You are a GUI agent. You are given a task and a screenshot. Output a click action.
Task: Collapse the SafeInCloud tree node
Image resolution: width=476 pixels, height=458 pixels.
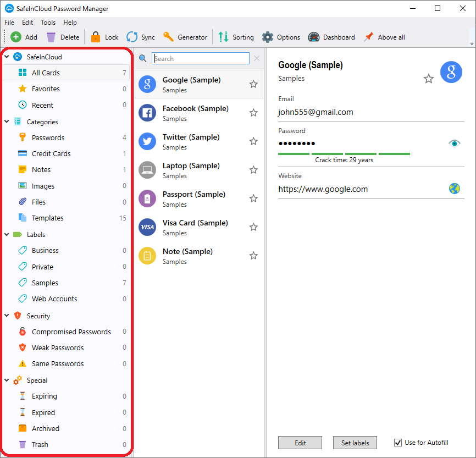pos(7,57)
